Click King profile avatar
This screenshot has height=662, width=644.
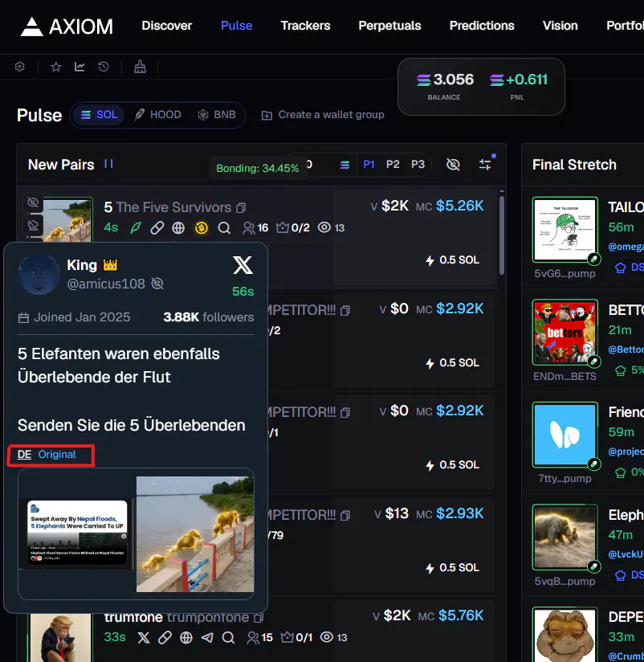pyautogui.click(x=39, y=275)
